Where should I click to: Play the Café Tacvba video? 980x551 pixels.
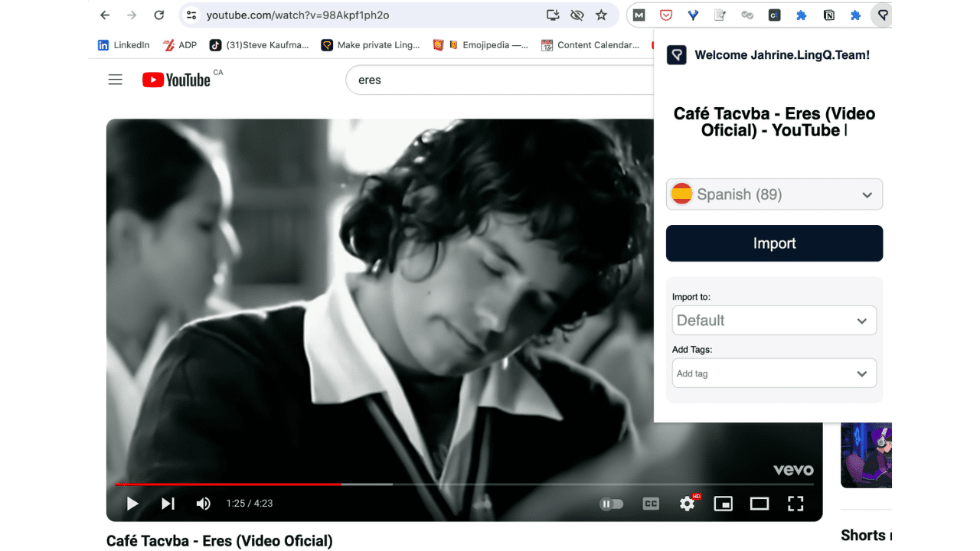(132, 504)
